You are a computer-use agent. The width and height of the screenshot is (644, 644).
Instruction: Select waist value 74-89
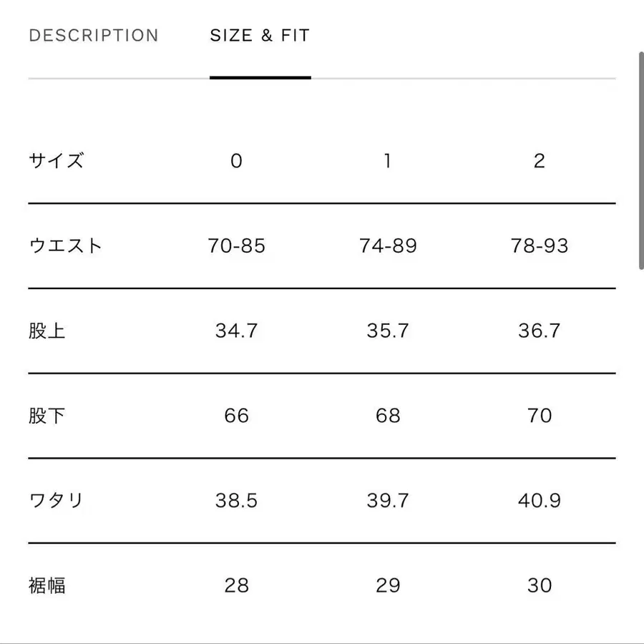pyautogui.click(x=387, y=245)
